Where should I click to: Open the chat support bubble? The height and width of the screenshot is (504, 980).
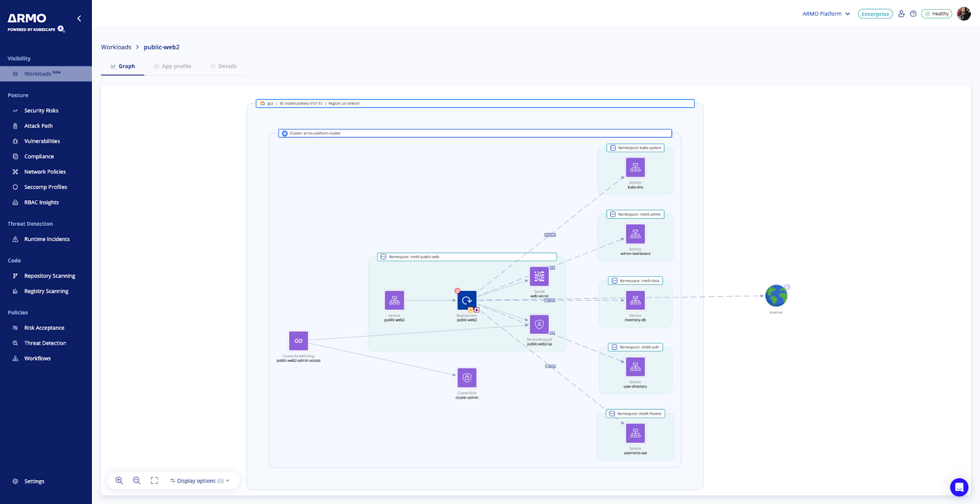[x=959, y=487]
